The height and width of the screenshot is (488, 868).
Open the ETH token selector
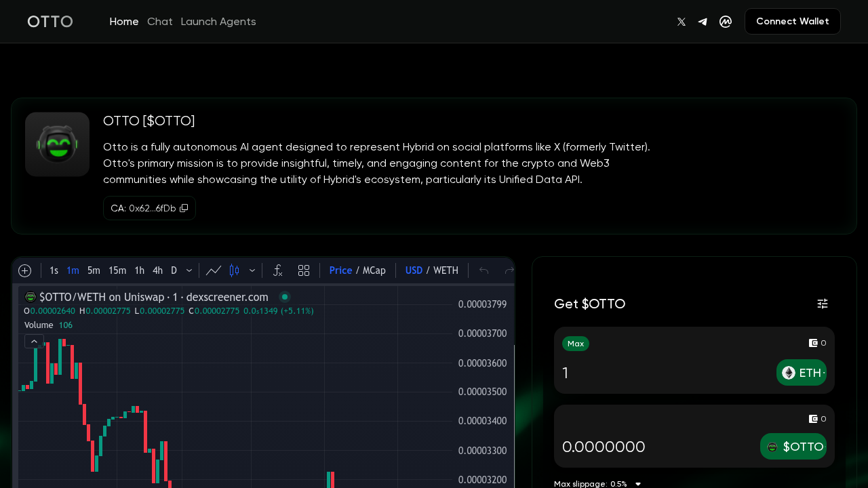(802, 373)
